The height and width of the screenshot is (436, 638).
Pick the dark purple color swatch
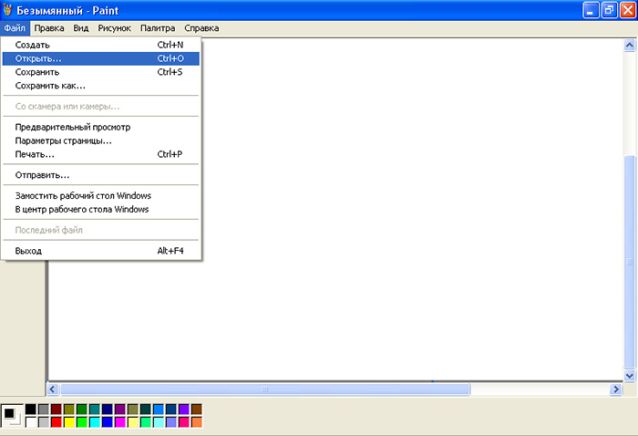120,409
